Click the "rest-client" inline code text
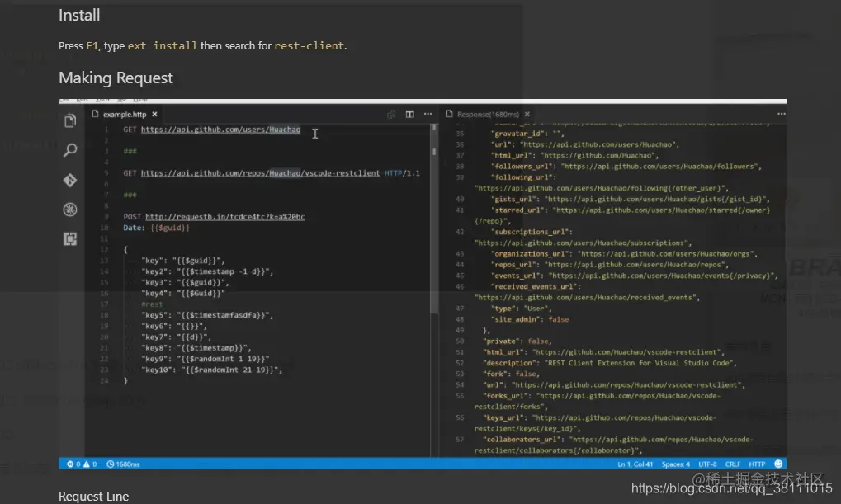The width and height of the screenshot is (841, 504). 309,45
